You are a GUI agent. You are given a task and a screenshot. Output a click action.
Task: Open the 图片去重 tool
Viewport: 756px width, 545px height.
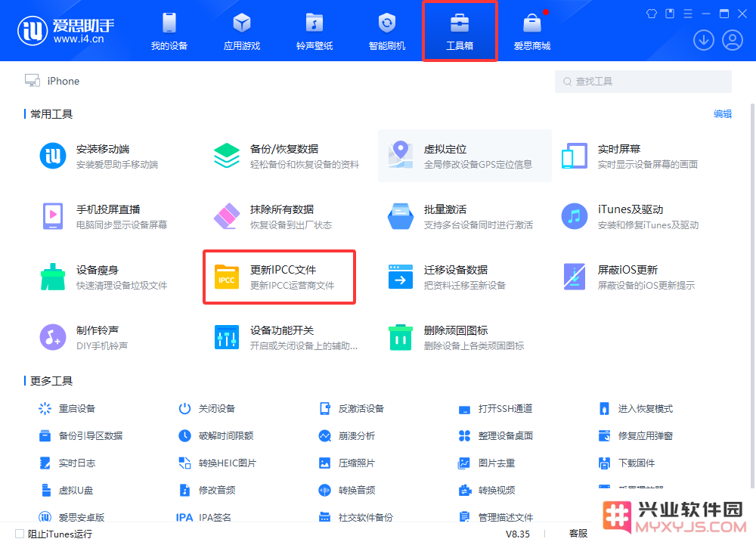point(486,463)
